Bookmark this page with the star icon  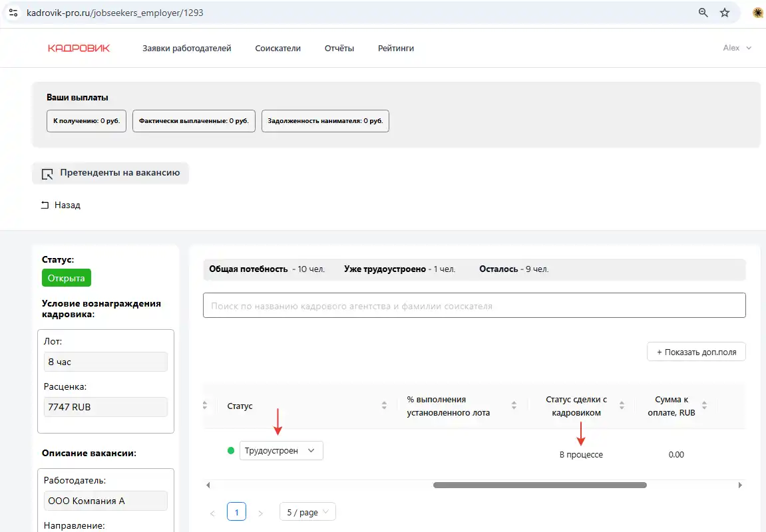[x=725, y=13]
